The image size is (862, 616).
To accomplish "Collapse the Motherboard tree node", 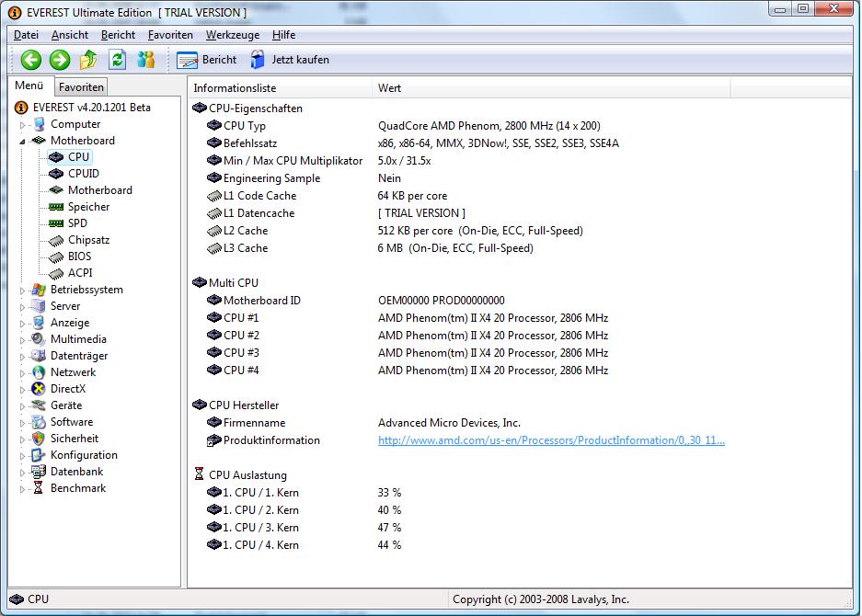I will [x=23, y=142].
